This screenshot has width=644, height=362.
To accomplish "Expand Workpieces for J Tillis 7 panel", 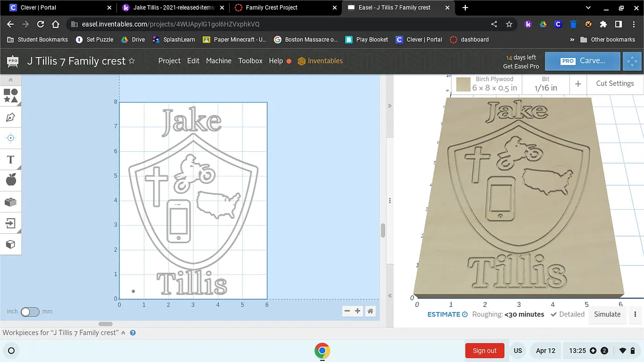I will (123, 333).
